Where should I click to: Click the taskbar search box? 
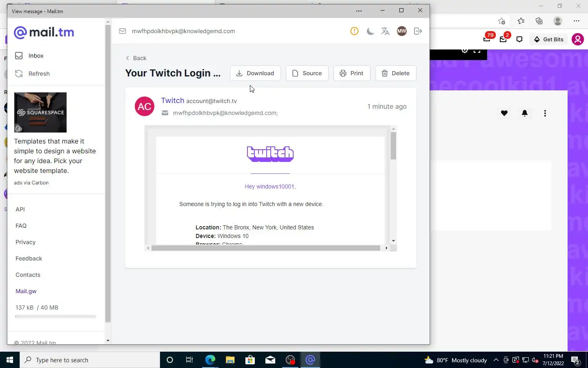(90, 360)
